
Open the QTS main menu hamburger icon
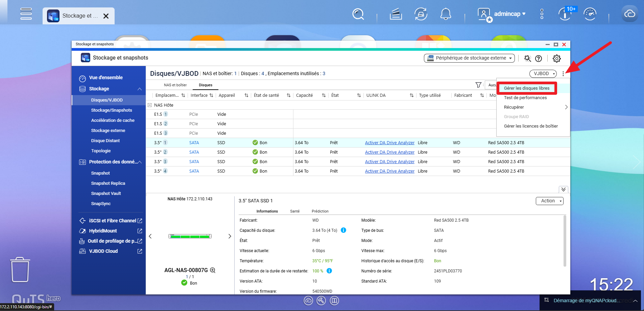pos(26,14)
